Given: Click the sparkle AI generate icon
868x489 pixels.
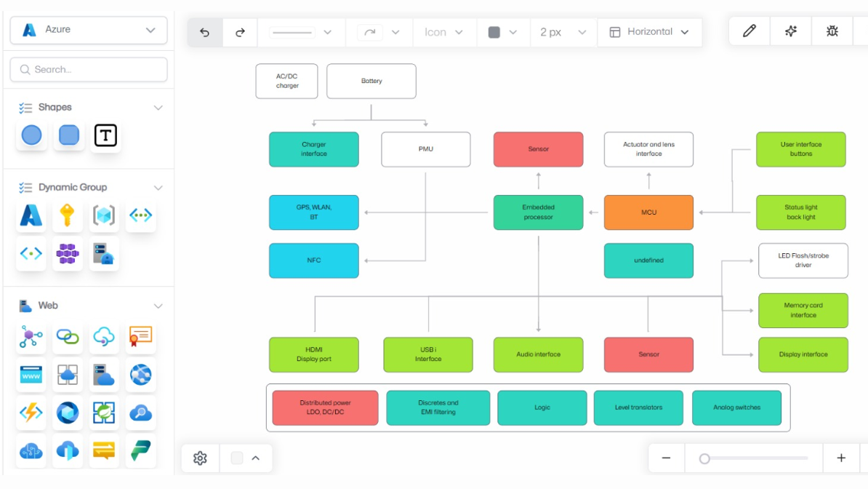Looking at the screenshot, I should [x=791, y=31].
